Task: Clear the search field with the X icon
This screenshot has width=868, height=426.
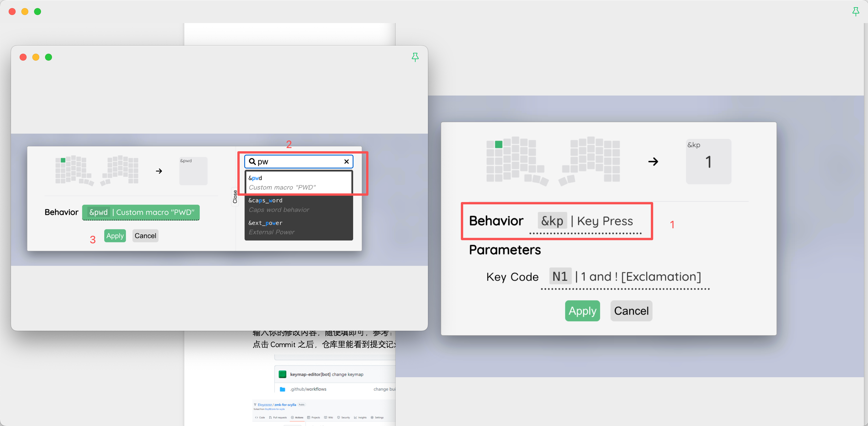Action: tap(346, 162)
